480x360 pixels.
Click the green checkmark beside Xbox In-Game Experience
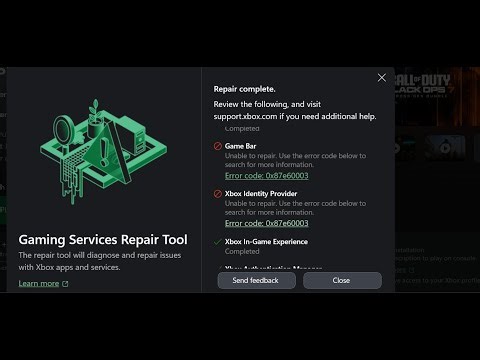[x=217, y=242]
